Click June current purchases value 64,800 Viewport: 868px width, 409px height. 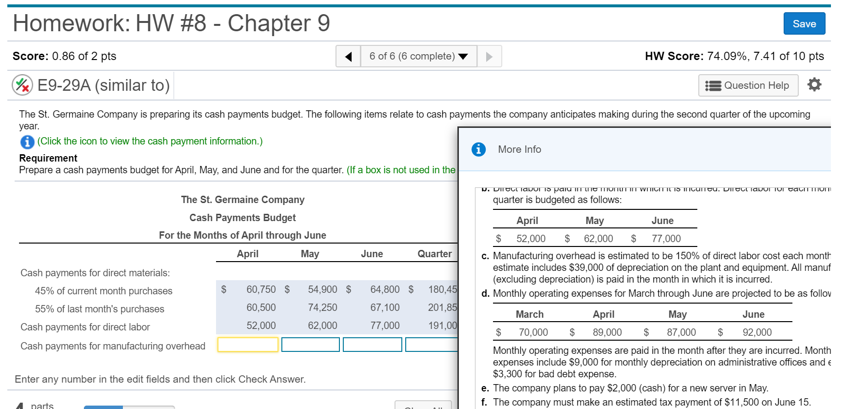pos(385,289)
